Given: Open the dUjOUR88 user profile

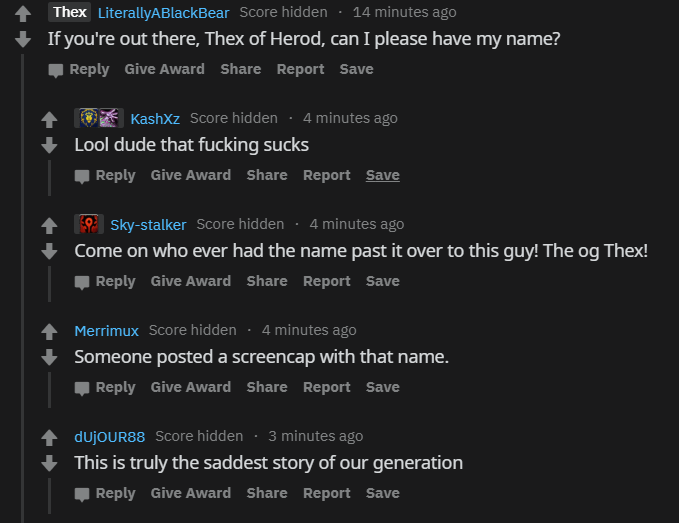Looking at the screenshot, I should pos(109,437).
